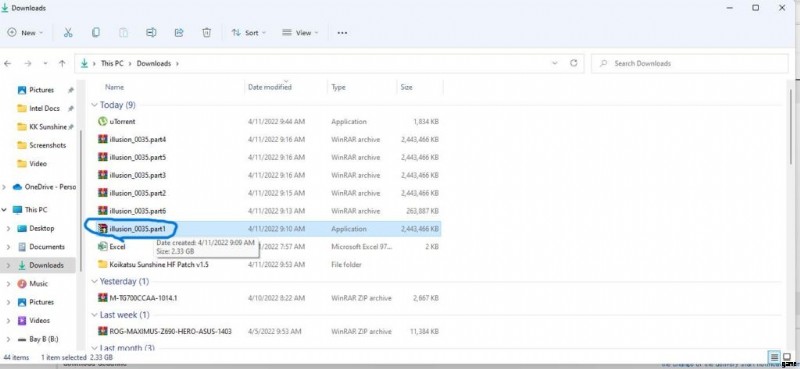Click Downloads in address breadcrumb
Screen dimensions: 800x369
[x=154, y=63]
